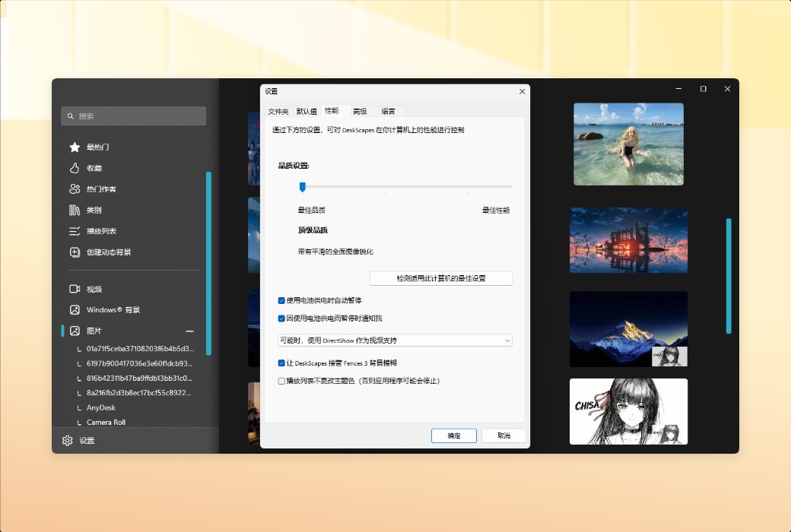Disable 使用电池供电时自动暂停 checkbox
The image size is (791, 532).
click(281, 299)
